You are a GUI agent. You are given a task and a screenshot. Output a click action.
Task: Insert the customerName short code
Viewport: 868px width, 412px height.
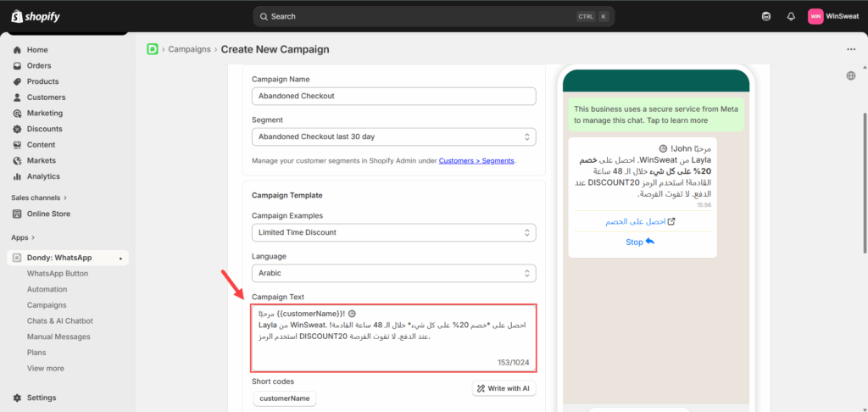285,398
